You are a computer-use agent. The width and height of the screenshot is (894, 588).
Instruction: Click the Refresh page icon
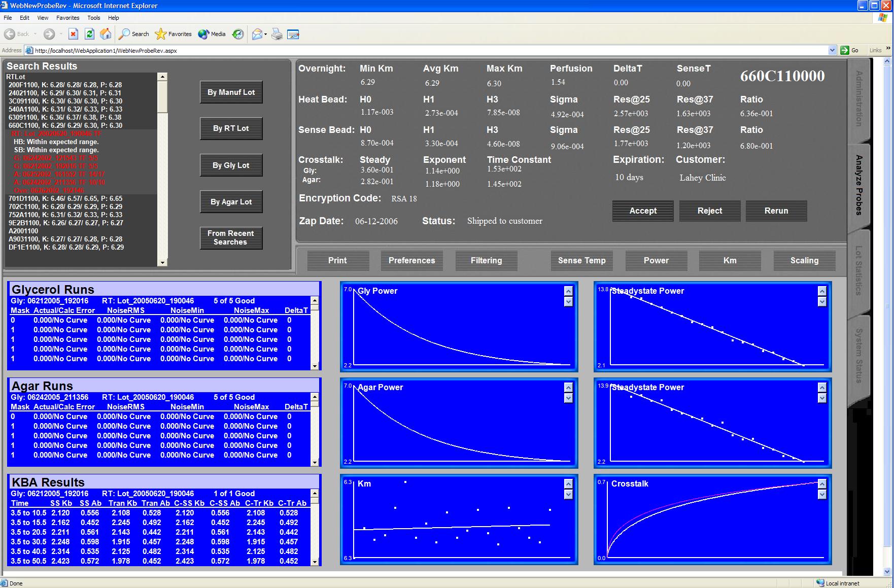[x=89, y=34]
